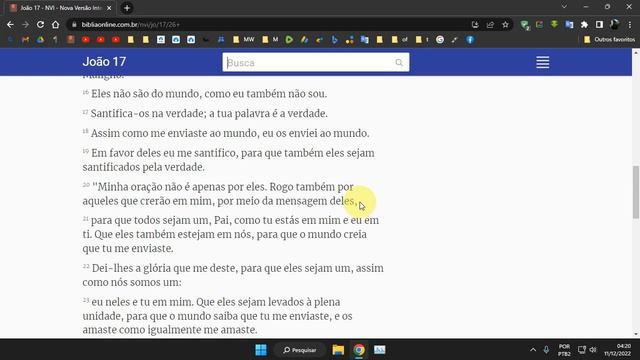Viewport: 640px width, 360px height.
Task: Open the Google Drive bookmark
Action: tap(40, 40)
